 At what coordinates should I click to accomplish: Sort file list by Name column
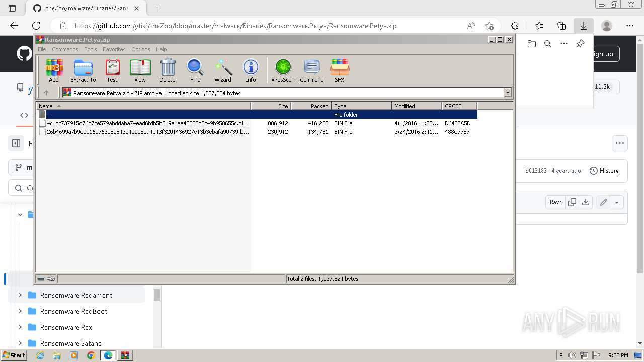(x=143, y=106)
